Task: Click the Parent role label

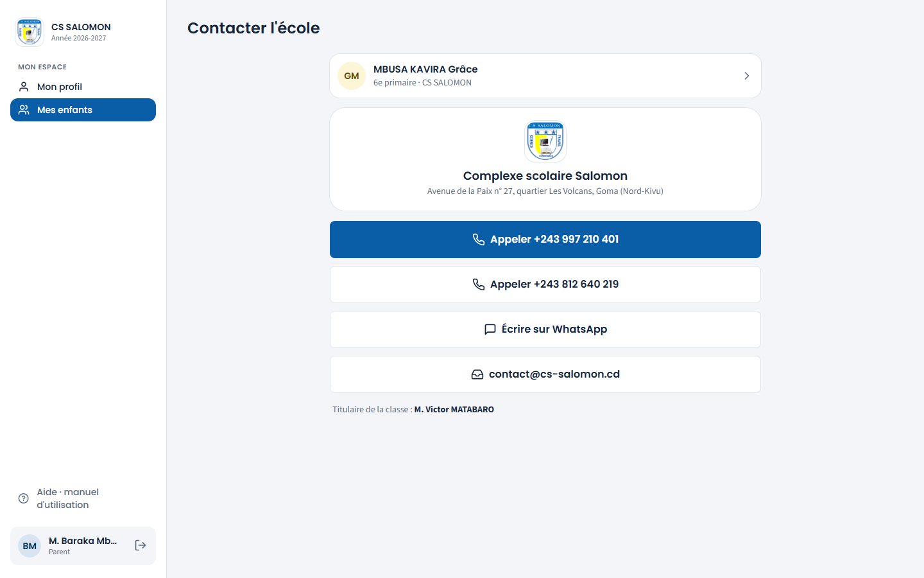Action: pos(59,552)
